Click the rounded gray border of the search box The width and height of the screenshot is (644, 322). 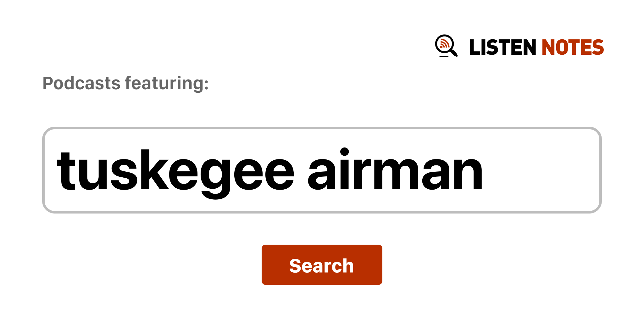coord(322,128)
